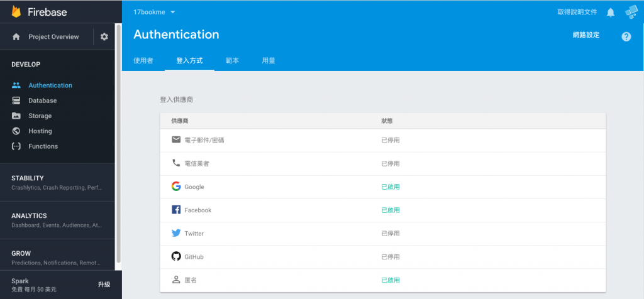Open Functions in the sidebar
The width and height of the screenshot is (644, 299).
click(x=43, y=146)
